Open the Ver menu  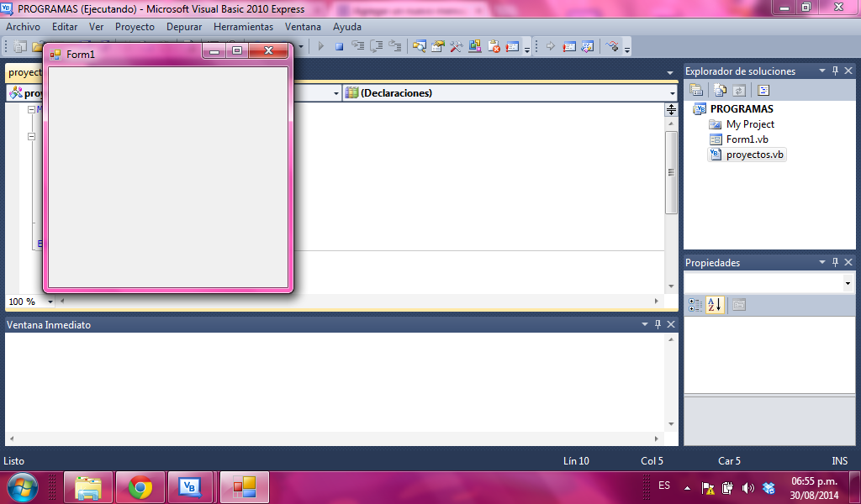point(96,26)
